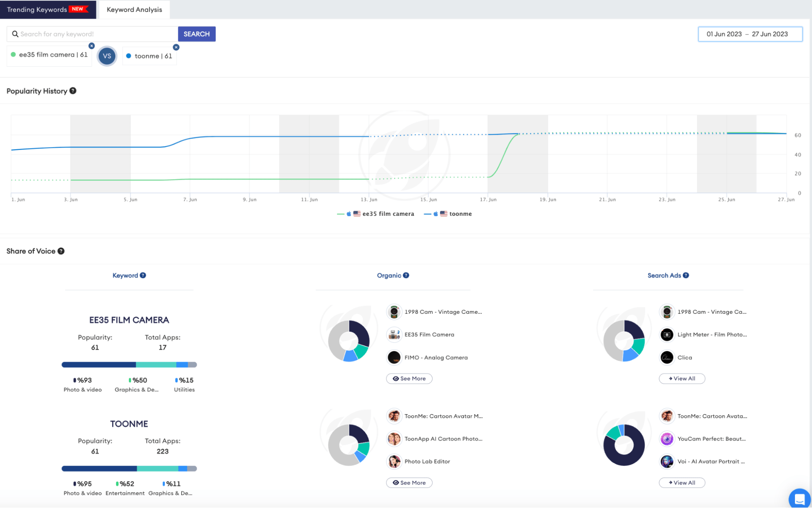The height and width of the screenshot is (508, 812).
Task: Click the TOONME heading
Action: [x=129, y=424]
